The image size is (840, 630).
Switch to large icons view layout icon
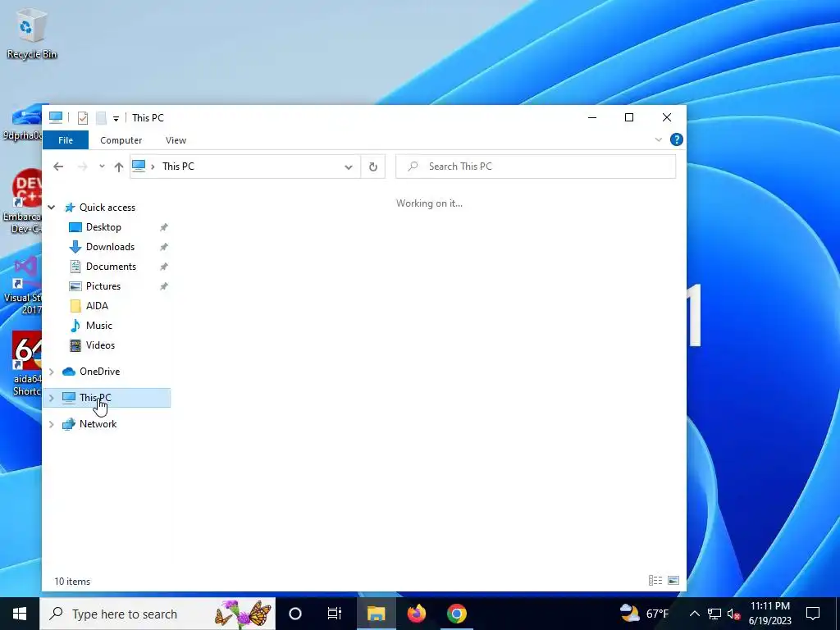[x=673, y=580]
